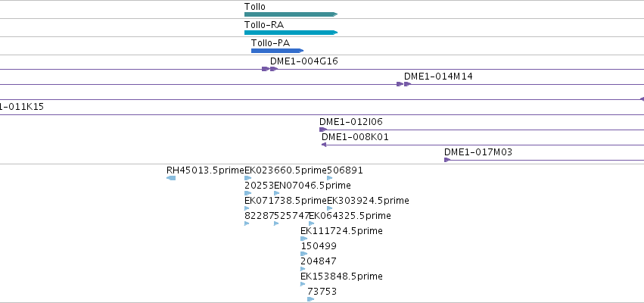644x303 pixels.
Task: Click the 506891 EST arrow
Action: 330,178
